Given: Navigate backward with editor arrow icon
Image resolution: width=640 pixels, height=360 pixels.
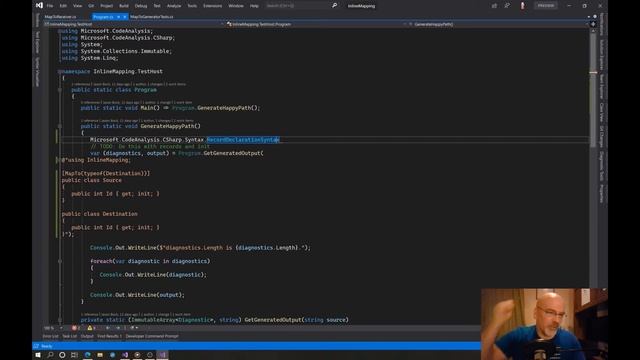Looking at the screenshot, I should 108,328.
